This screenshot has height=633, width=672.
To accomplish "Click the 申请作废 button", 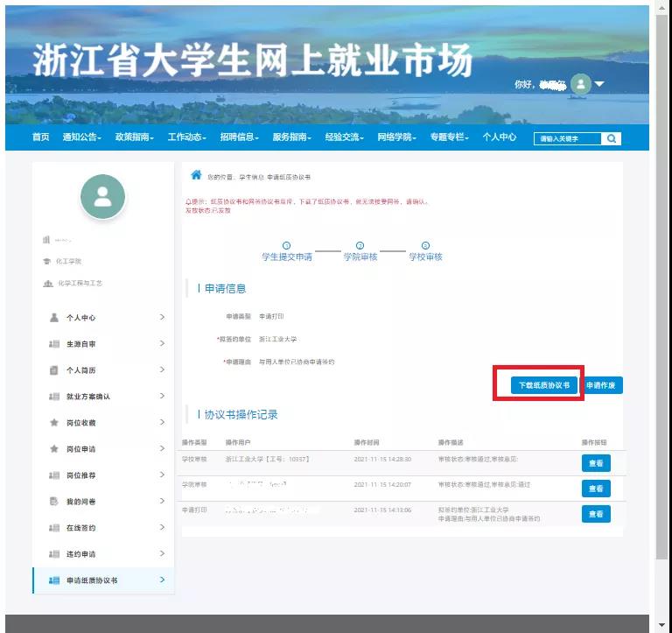I will click(x=604, y=385).
